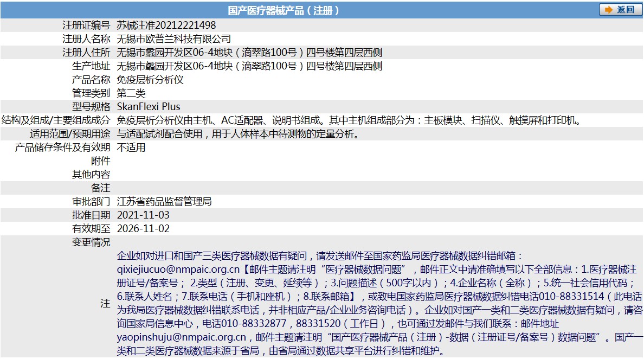Image resolution: width=644 pixels, height=359 pixels.
Task: Click the 批准日期 label
Action: click(x=91, y=215)
